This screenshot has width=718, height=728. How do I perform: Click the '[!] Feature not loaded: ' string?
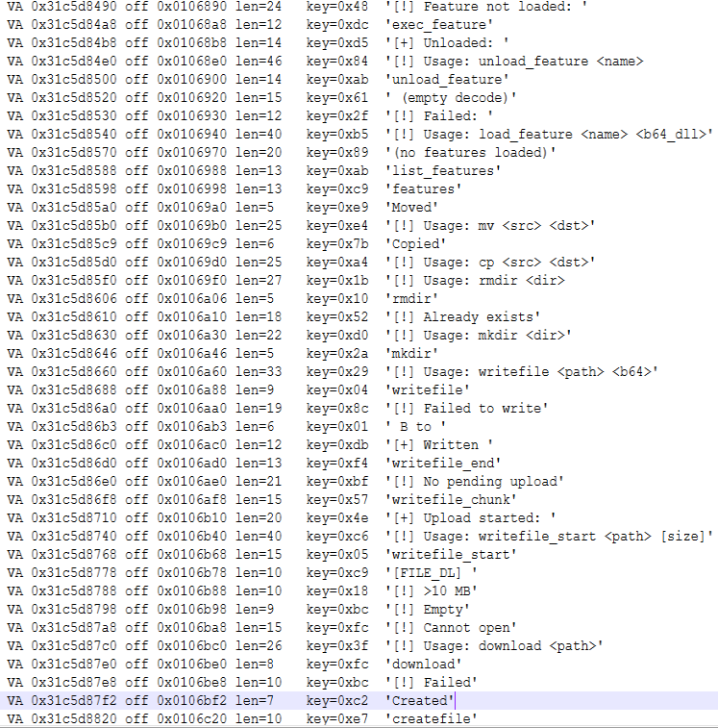tap(486, 7)
